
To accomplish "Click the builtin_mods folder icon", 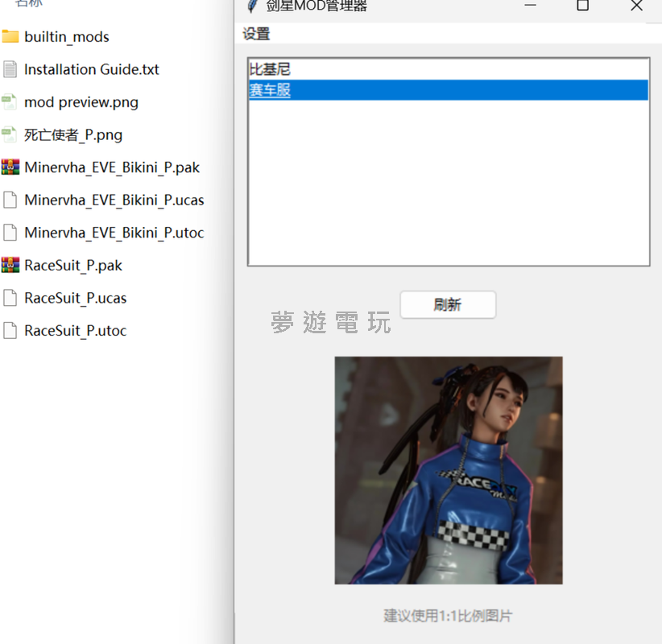I will [10, 37].
